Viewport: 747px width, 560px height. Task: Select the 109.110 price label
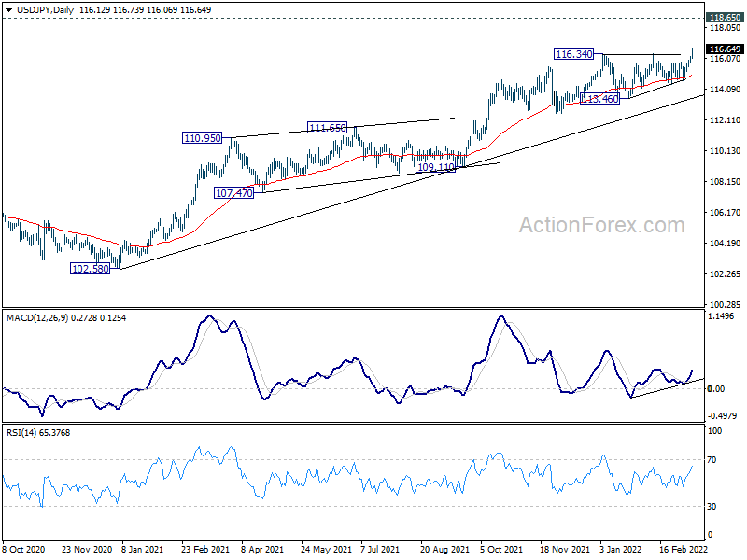[435, 167]
